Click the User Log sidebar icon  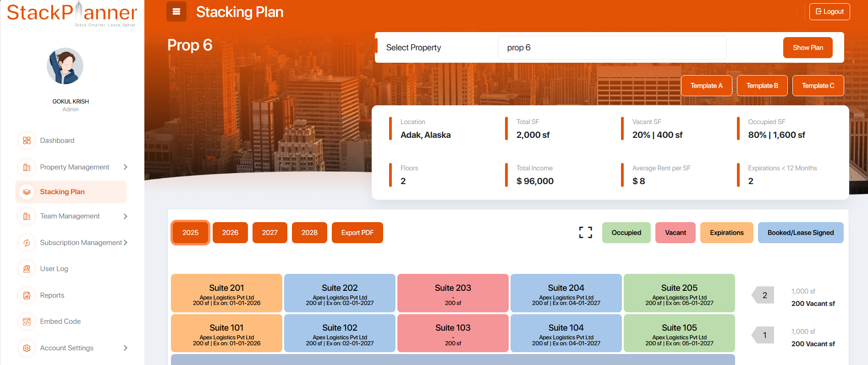click(27, 269)
